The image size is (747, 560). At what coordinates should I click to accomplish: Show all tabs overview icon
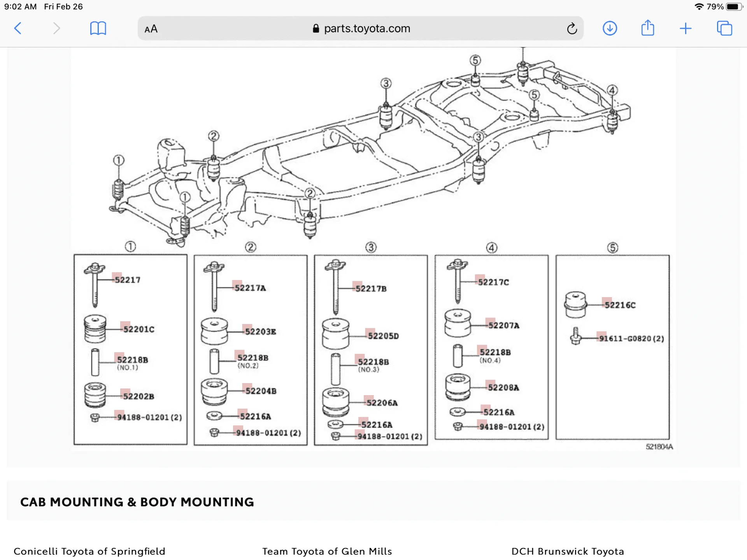point(724,28)
